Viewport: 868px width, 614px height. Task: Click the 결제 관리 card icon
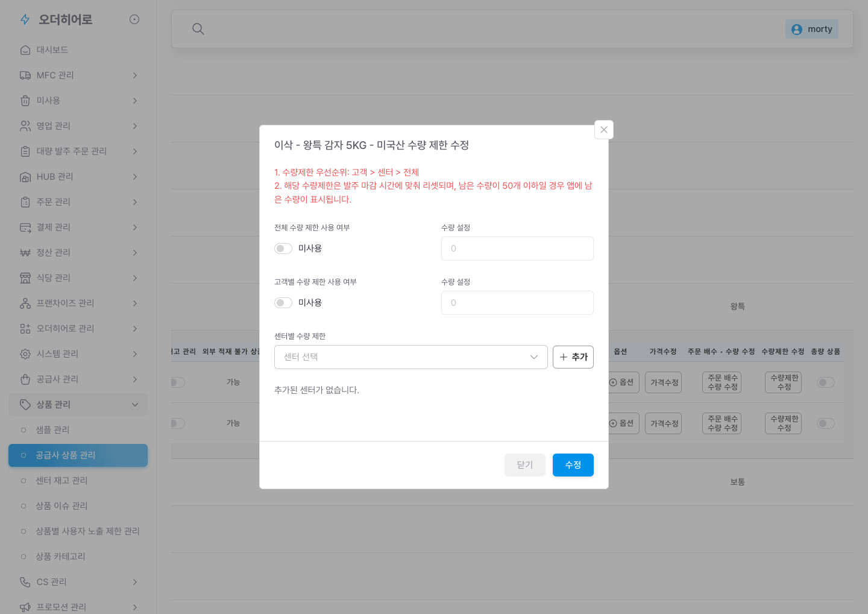click(25, 227)
